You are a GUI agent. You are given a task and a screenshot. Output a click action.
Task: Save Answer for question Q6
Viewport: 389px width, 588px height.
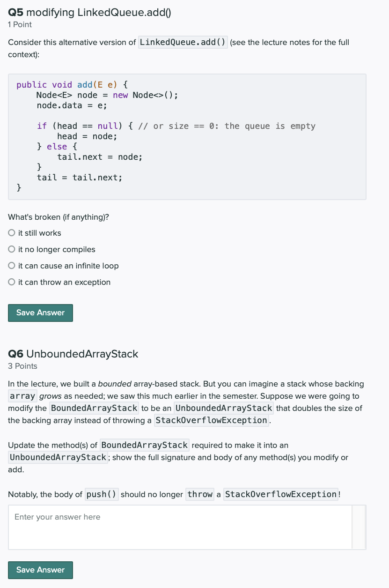coord(40,570)
